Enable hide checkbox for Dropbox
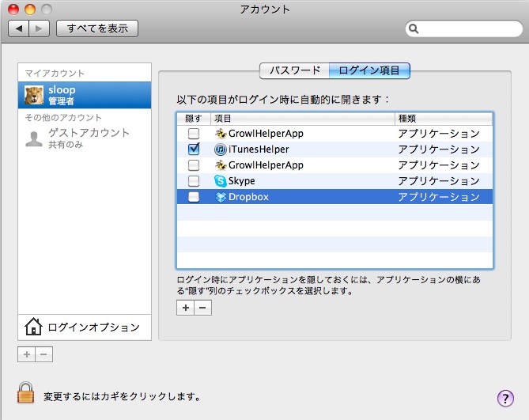Screen dimensions: 529x420 pos(194,197)
